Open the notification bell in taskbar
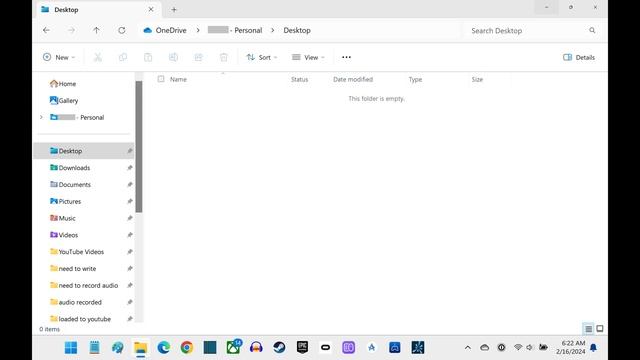This screenshot has height=360, width=640. point(593,348)
